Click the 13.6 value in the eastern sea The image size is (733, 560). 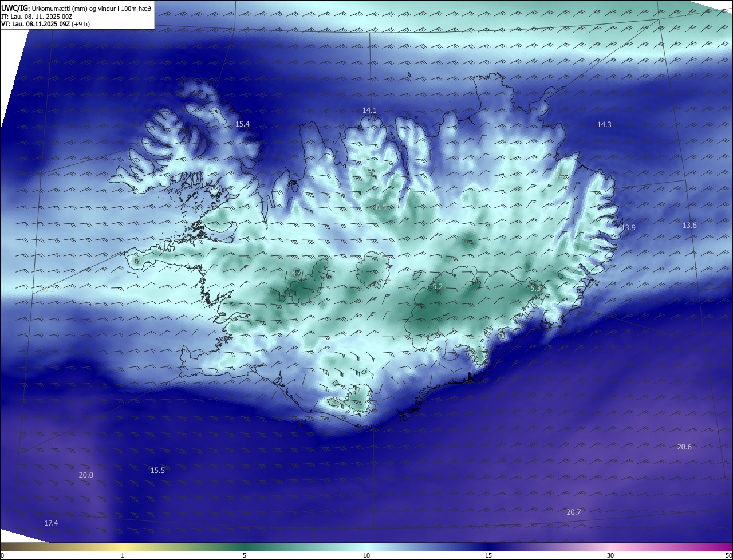(689, 225)
